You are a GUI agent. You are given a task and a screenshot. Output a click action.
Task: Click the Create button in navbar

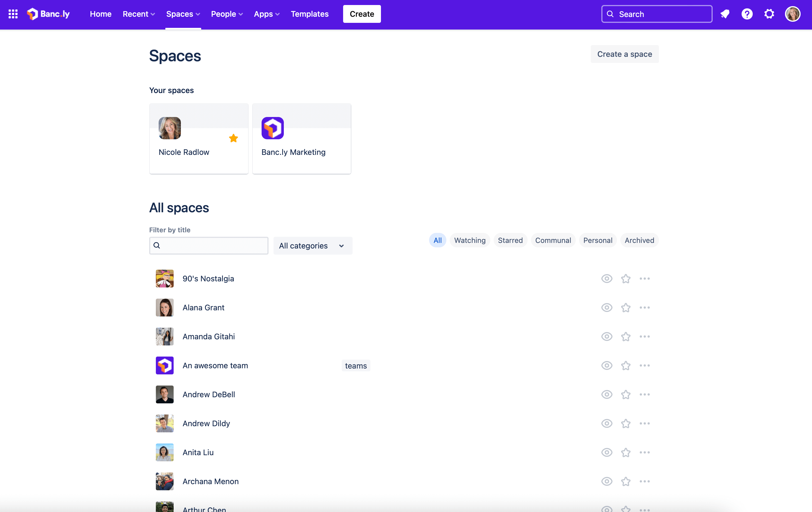(x=362, y=14)
